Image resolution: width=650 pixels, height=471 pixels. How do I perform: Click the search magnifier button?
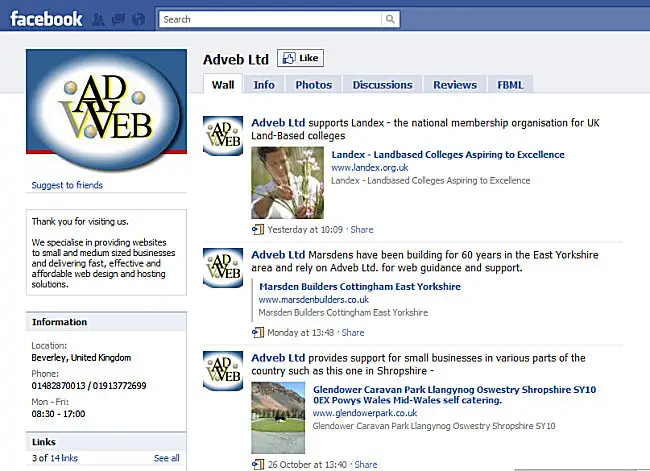pyautogui.click(x=390, y=19)
